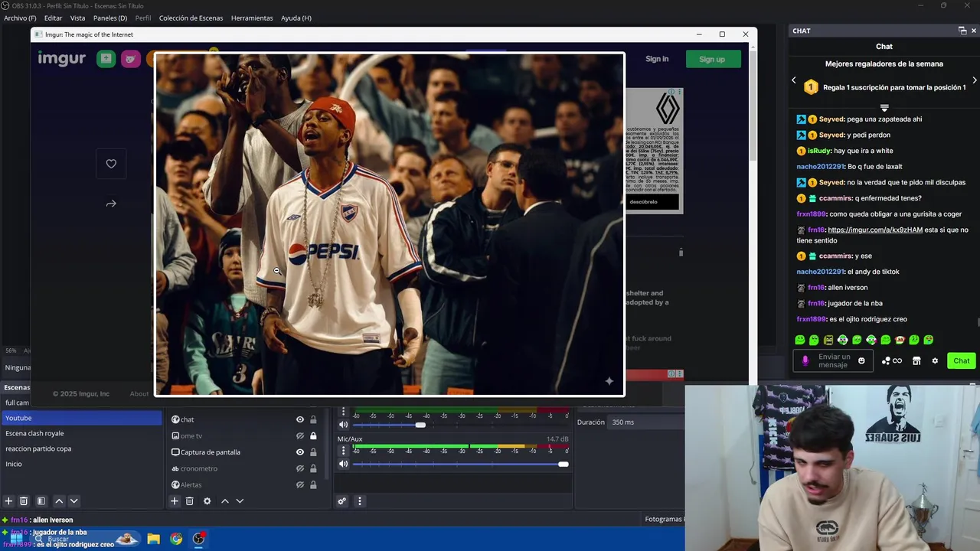Screen dimensions: 980x551
Task: Toggle lock on cronometro source
Action: 313,468
